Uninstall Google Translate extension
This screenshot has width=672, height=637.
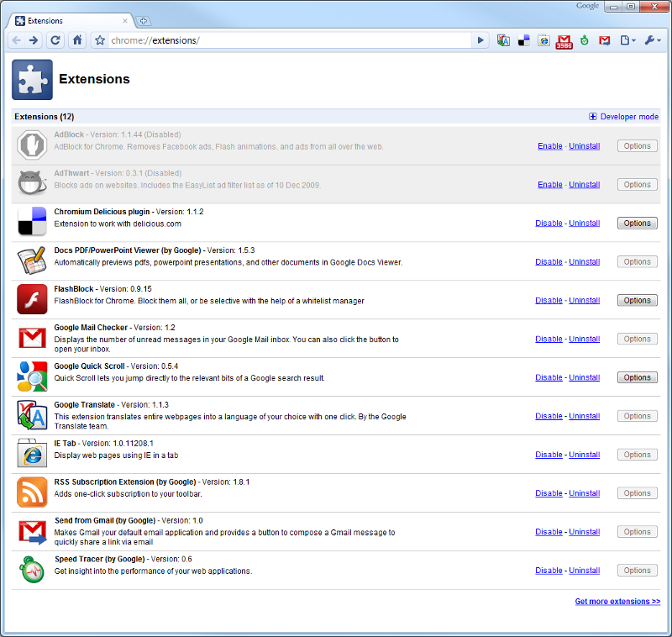pyautogui.click(x=584, y=416)
